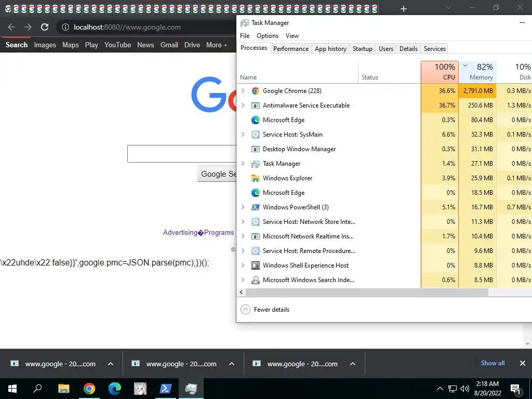Image resolution: width=532 pixels, height=399 pixels.
Task: Sort processes by CPU column header
Action: pyautogui.click(x=440, y=72)
